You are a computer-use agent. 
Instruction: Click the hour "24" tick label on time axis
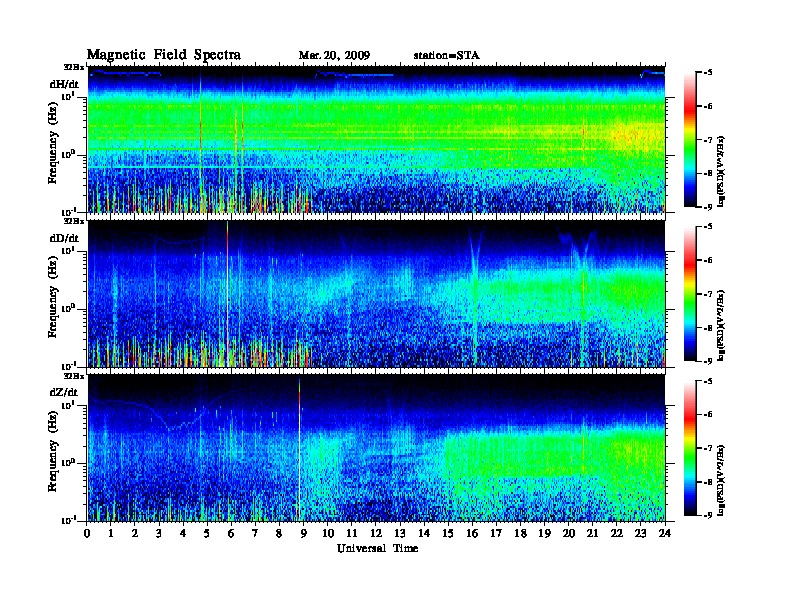point(665,533)
